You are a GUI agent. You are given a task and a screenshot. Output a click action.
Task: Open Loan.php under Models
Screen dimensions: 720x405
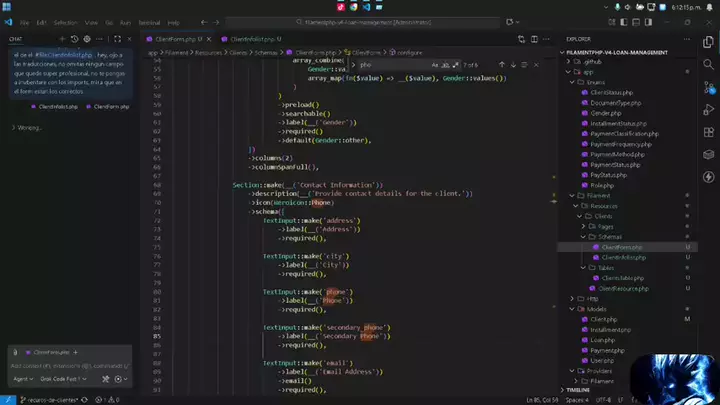pyautogui.click(x=603, y=340)
